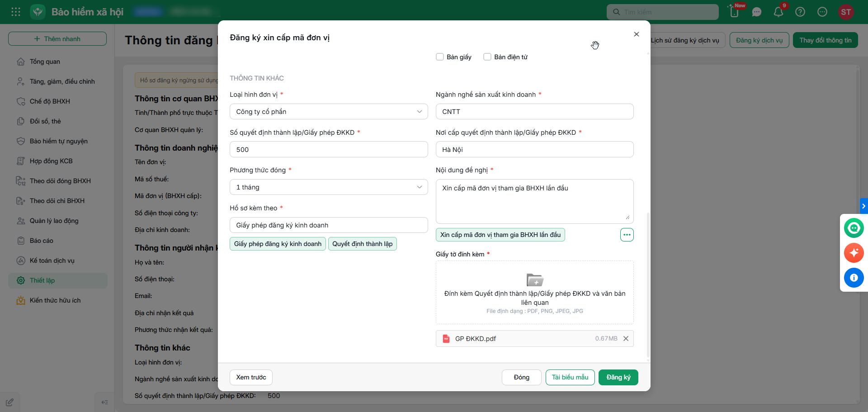
Task: Click the Kiến thức hữu ích icon
Action: pyautogui.click(x=21, y=300)
